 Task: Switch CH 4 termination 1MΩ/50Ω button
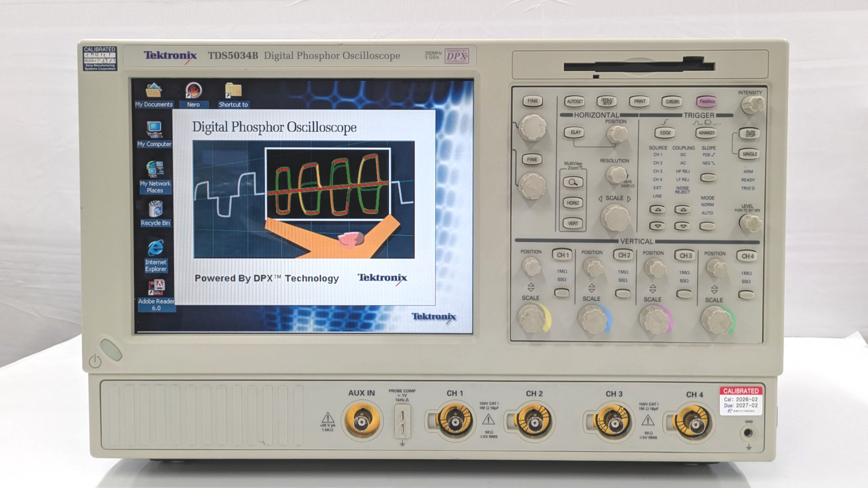[x=746, y=294]
